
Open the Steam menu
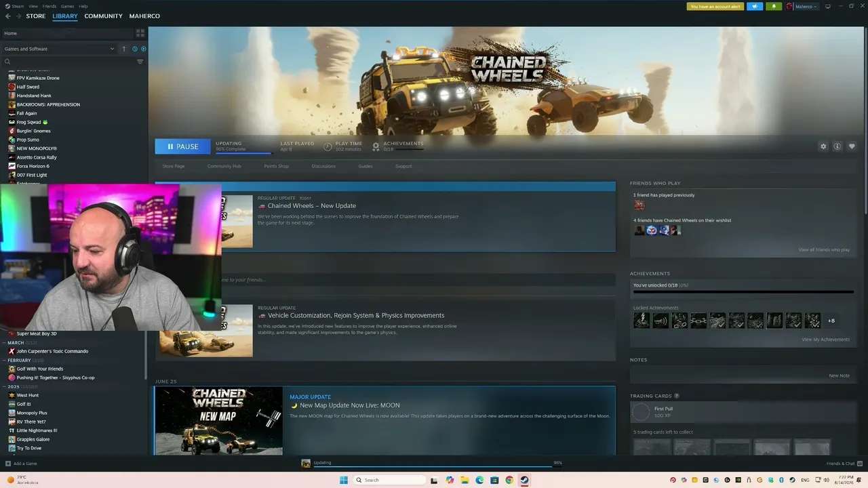tap(18, 6)
